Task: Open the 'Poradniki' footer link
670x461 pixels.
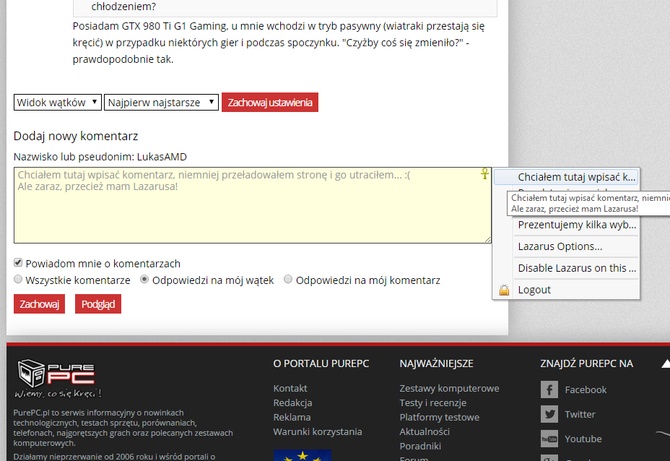Action: point(420,446)
